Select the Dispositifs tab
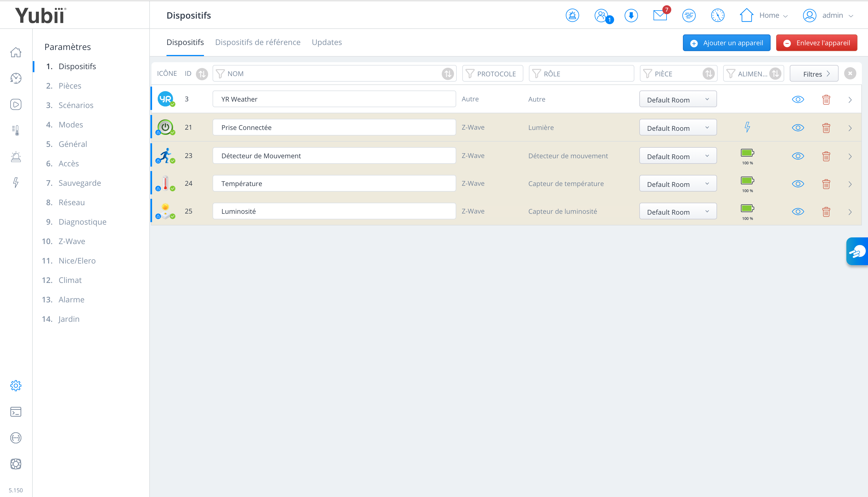This screenshot has width=868, height=497. coord(185,42)
